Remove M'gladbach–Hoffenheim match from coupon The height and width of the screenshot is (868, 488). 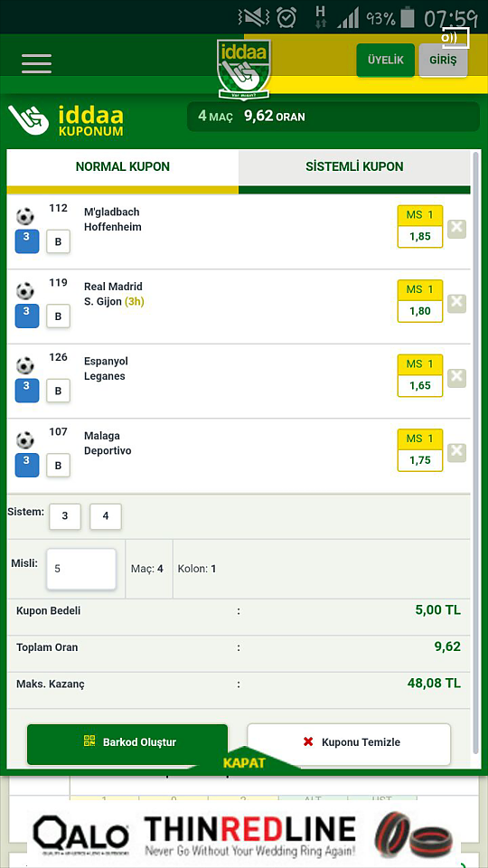(456, 229)
